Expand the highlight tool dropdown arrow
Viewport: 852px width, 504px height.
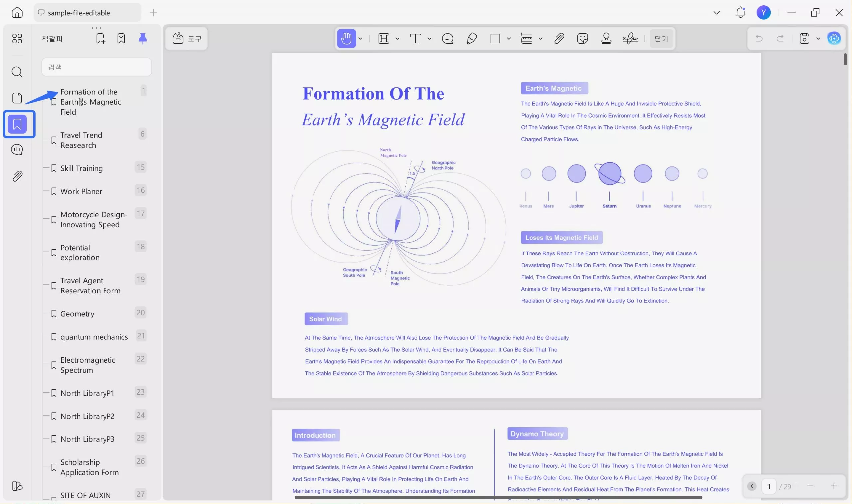coord(397,38)
